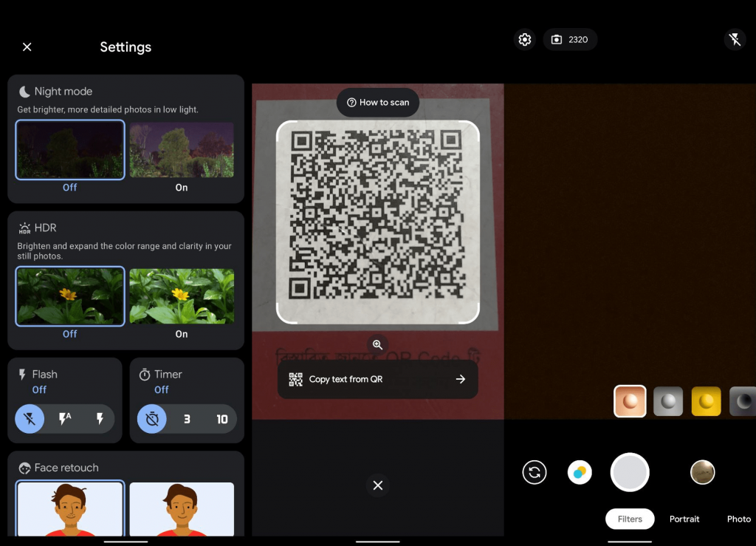This screenshot has width=756, height=546.
Task: Switch to the Portrait mode tab
Action: [x=684, y=519]
